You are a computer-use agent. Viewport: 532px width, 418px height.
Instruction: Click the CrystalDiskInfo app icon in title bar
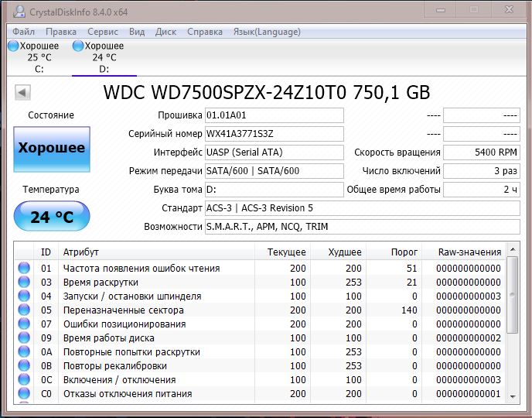19,12
